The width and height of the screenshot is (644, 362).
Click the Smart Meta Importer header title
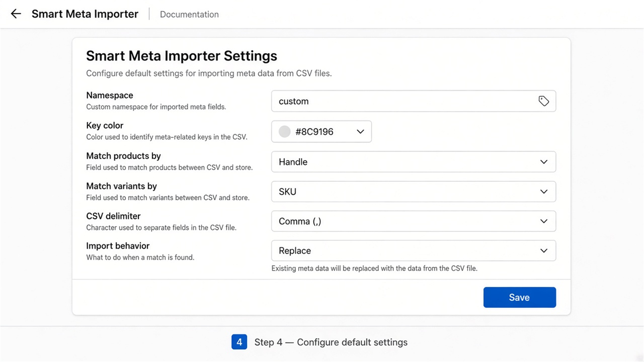pos(85,14)
